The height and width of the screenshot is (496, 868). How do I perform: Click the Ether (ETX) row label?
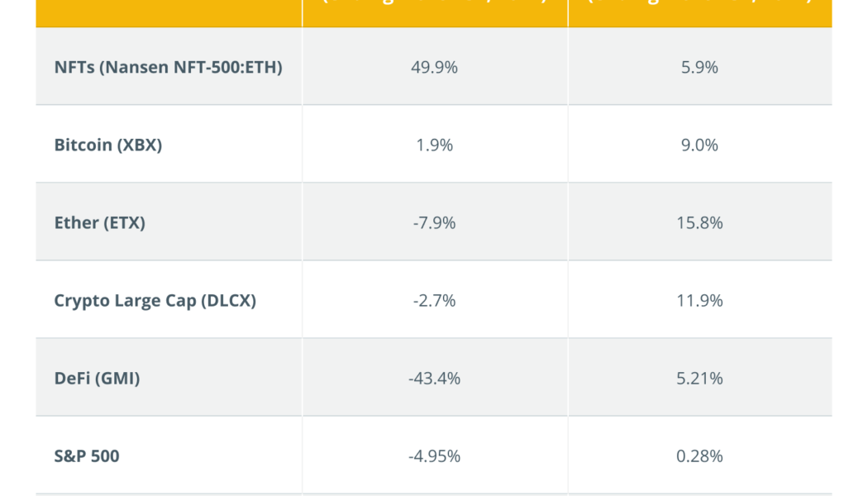coord(100,223)
